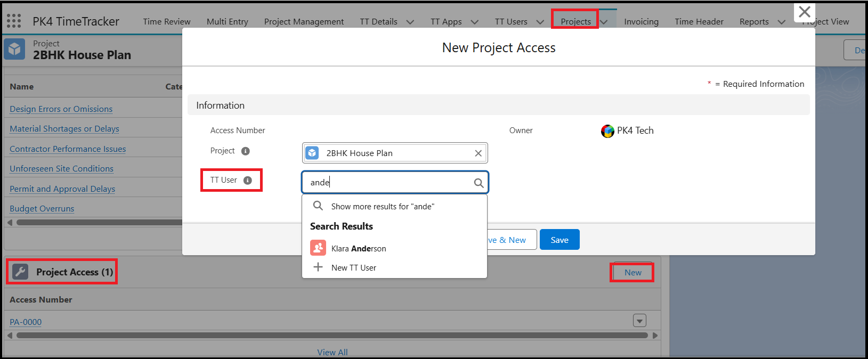Open the Time Header tab
The width and height of the screenshot is (868, 359).
(699, 22)
